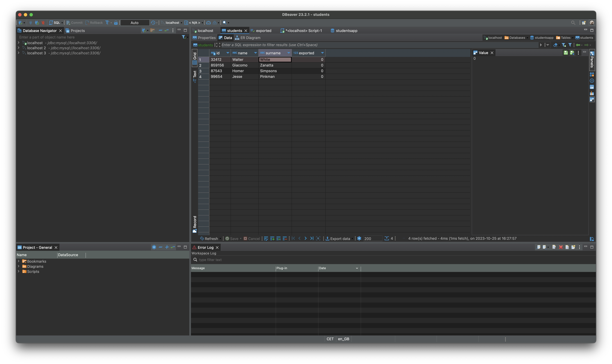Expand the Scripts folder in Project panel

pyautogui.click(x=19, y=271)
